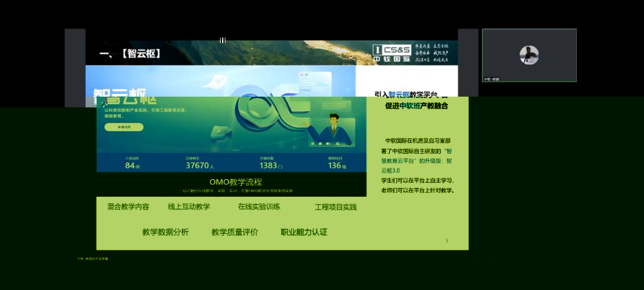
Task: Click the slide page number 5
Action: click(447, 240)
